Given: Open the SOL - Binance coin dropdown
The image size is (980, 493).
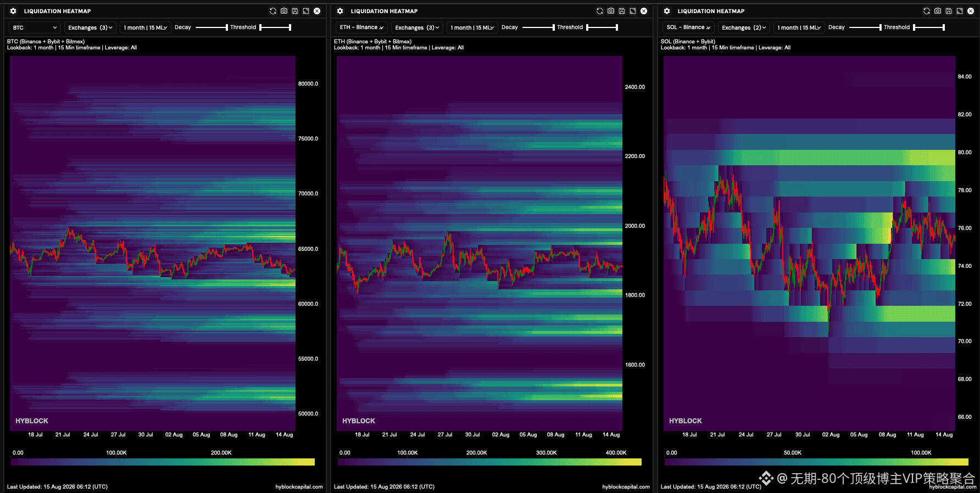Looking at the screenshot, I should 688,27.
